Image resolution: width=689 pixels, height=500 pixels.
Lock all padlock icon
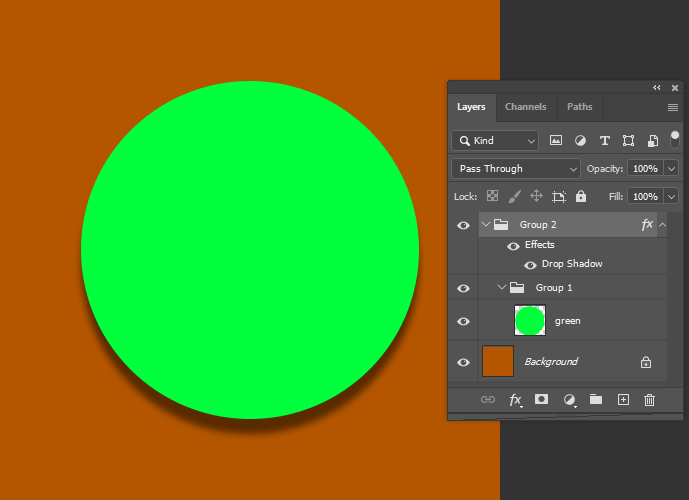(x=581, y=196)
